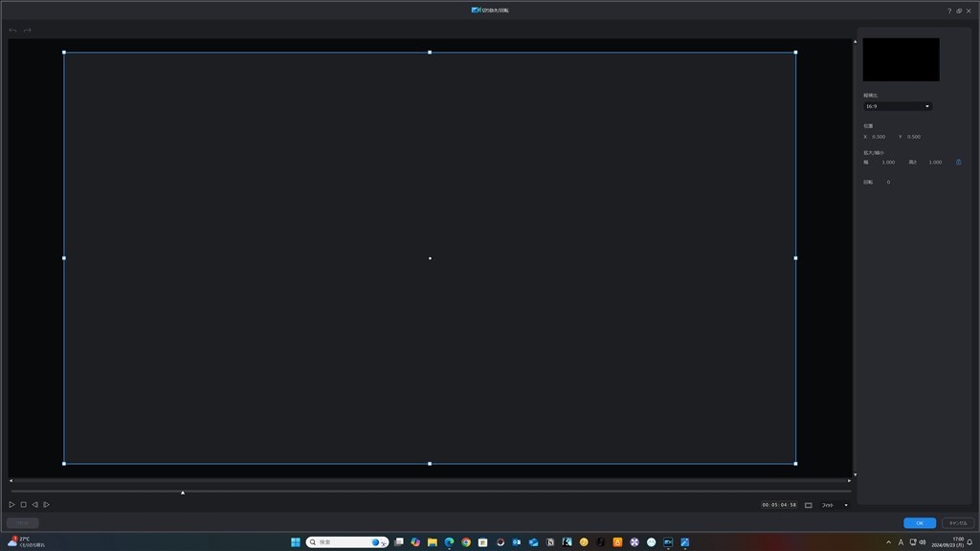The image size is (980, 551).
Task: Click the volume icon in the tray
Action: click(923, 542)
